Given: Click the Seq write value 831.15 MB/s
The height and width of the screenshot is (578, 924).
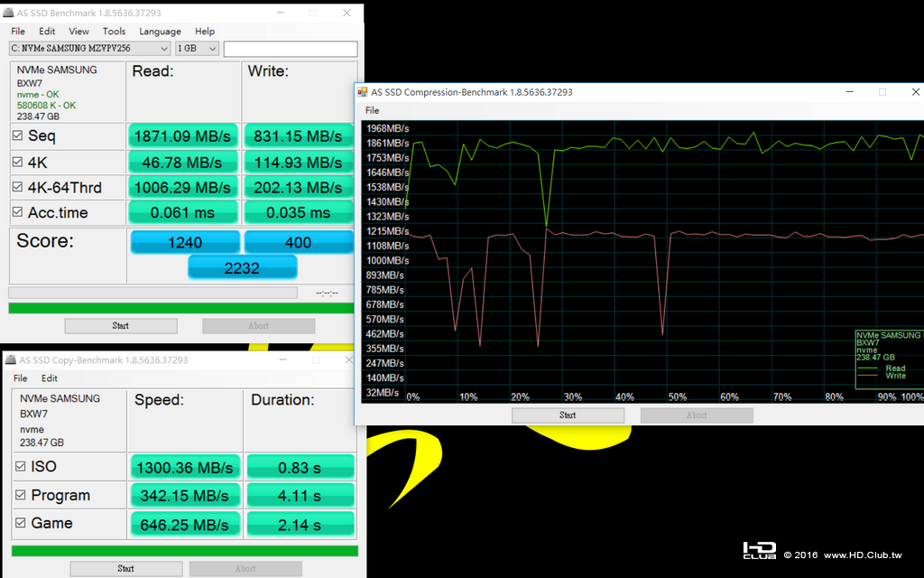Looking at the screenshot, I should click(x=298, y=136).
